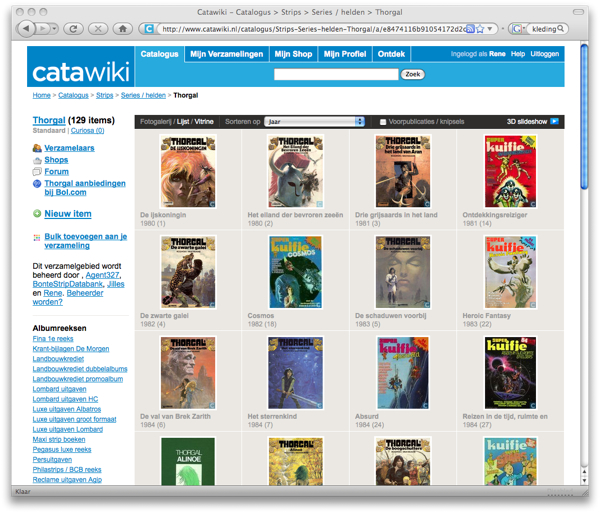The image size is (600, 513).
Task: Open De schaduwen voorbij cover thumbnail
Action: (x=403, y=272)
